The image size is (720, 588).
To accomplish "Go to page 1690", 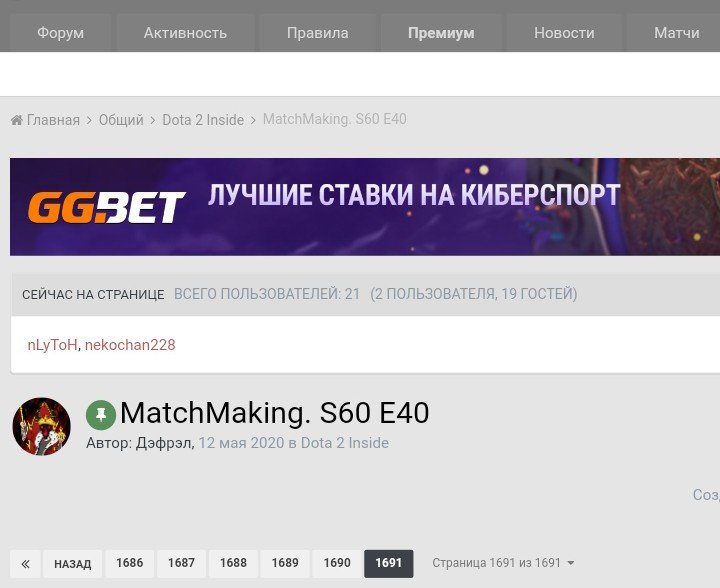I will click(337, 563).
